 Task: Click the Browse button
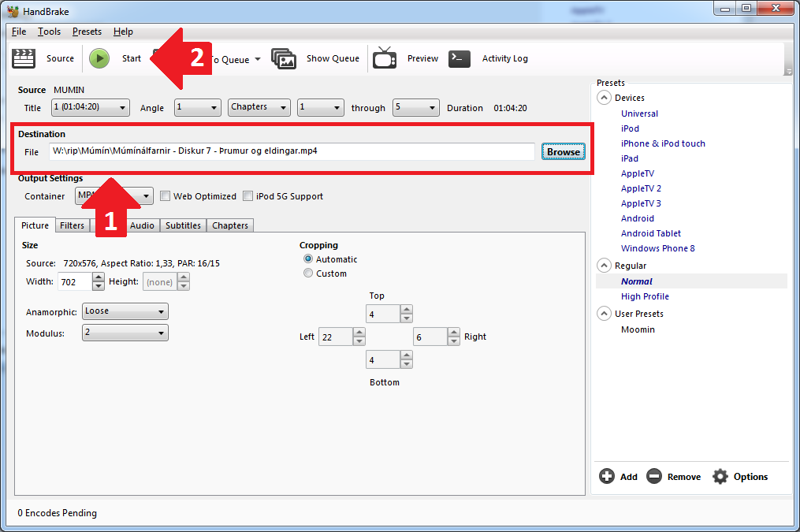click(564, 151)
